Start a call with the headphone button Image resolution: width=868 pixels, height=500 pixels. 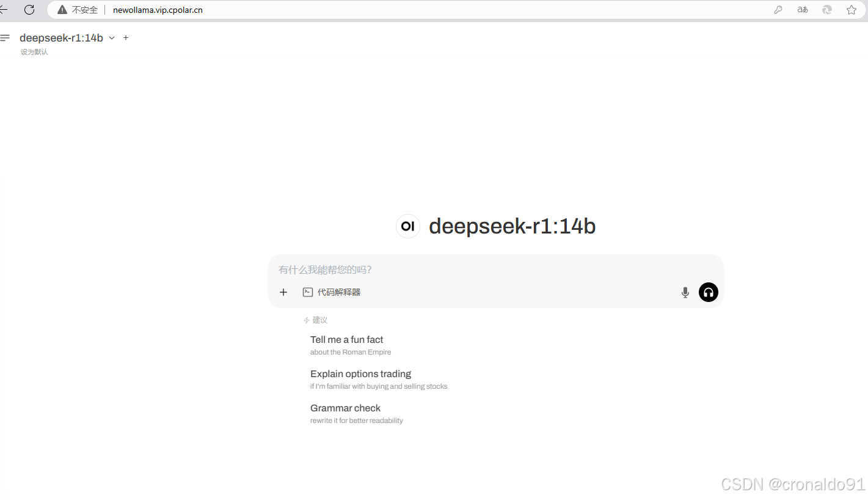coord(709,292)
